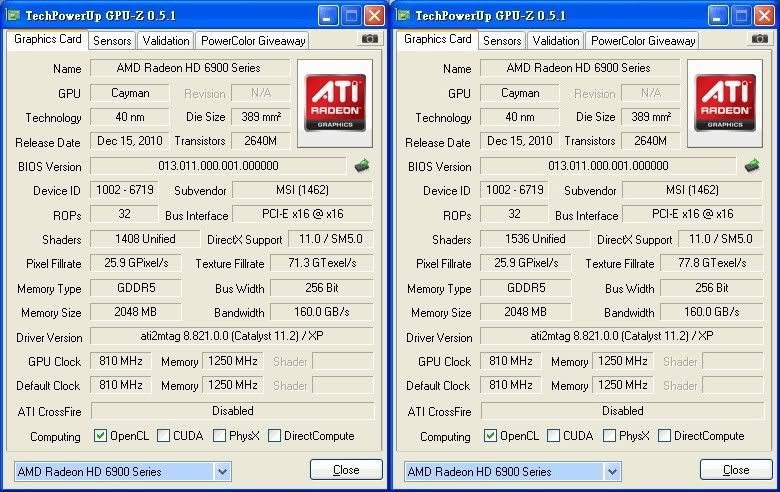Switch to Validation tab in left window
Screen dimensions: 780x492
(x=166, y=41)
